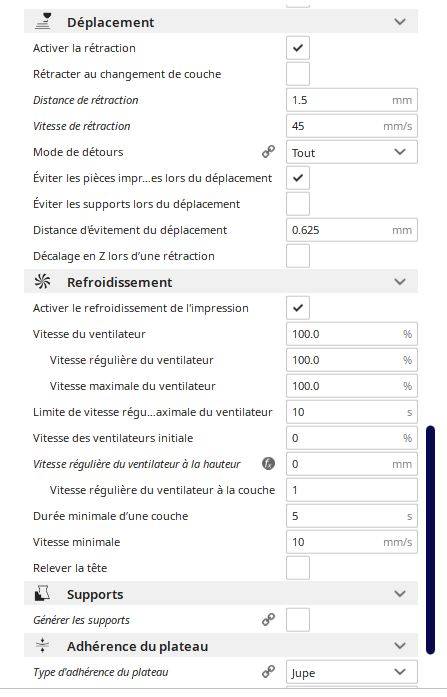
Task: Toggle the Relever la tête checkbox
Action: [298, 568]
